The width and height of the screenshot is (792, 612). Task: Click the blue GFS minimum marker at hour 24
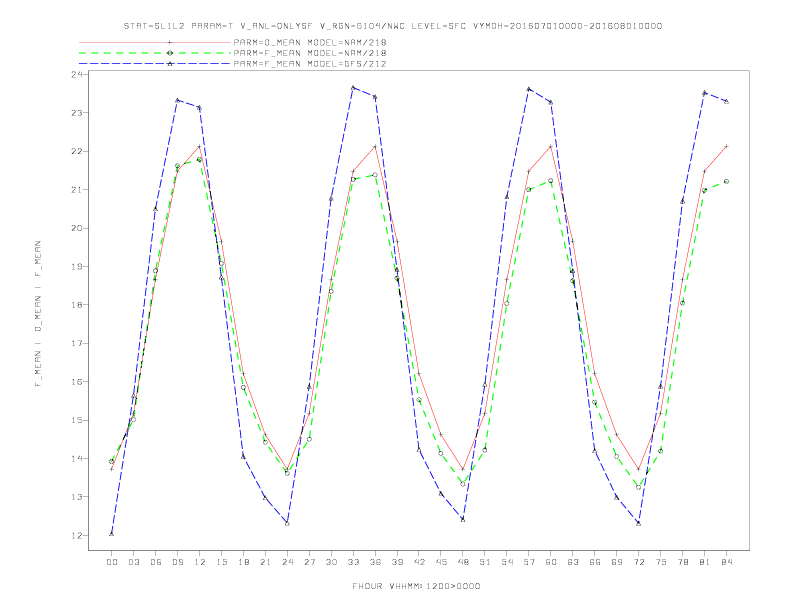(x=287, y=523)
